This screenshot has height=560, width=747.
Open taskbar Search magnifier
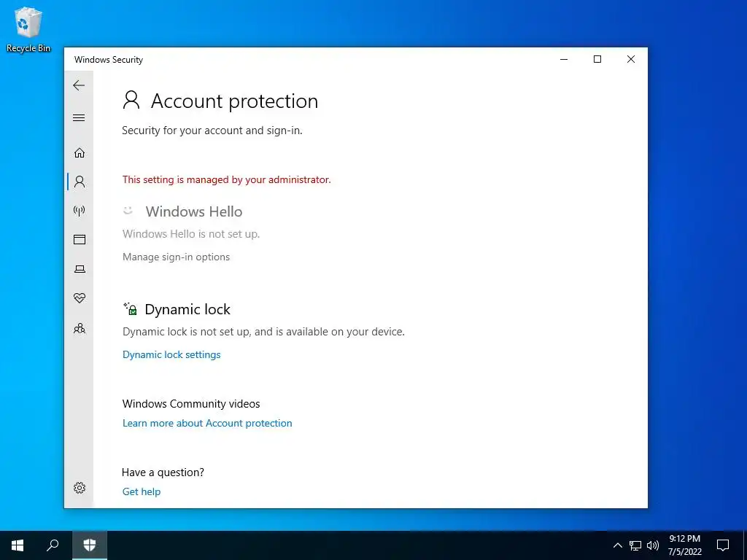coord(53,545)
